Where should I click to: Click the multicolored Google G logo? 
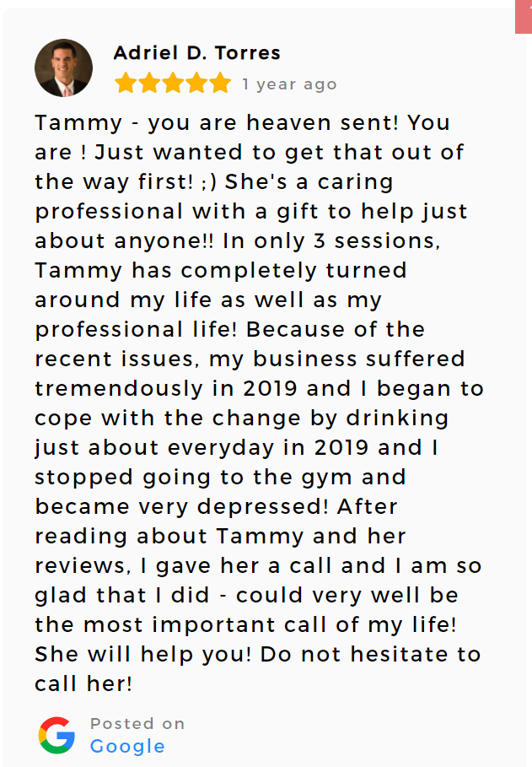56,735
